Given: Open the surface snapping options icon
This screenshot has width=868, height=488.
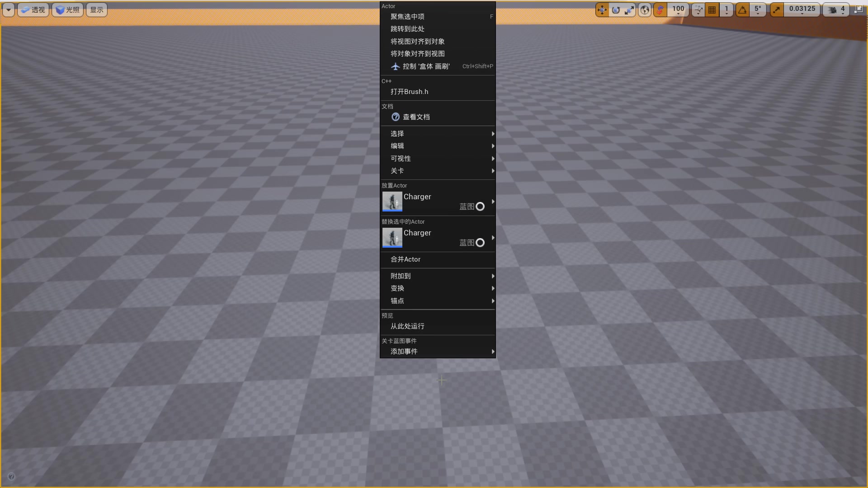Looking at the screenshot, I should tap(698, 10).
